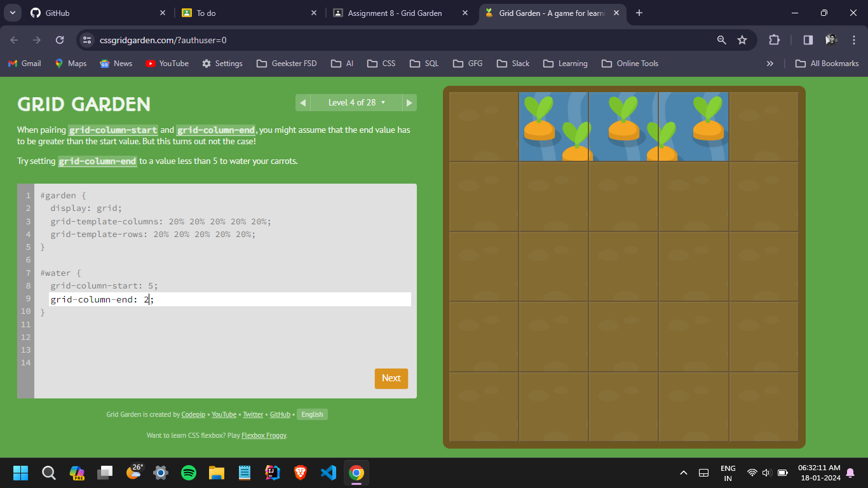Switch to the GitHub browser tab
The image size is (868, 488).
pos(95,13)
